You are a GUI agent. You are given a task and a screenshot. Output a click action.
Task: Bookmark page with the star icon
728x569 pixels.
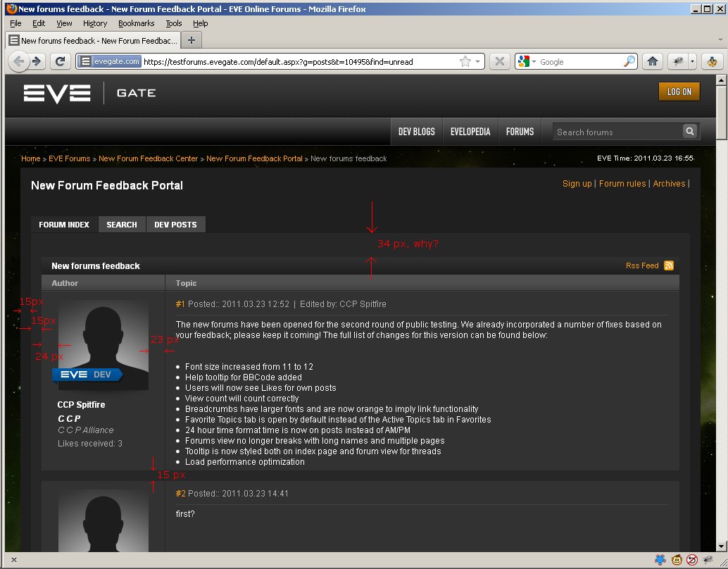465,61
